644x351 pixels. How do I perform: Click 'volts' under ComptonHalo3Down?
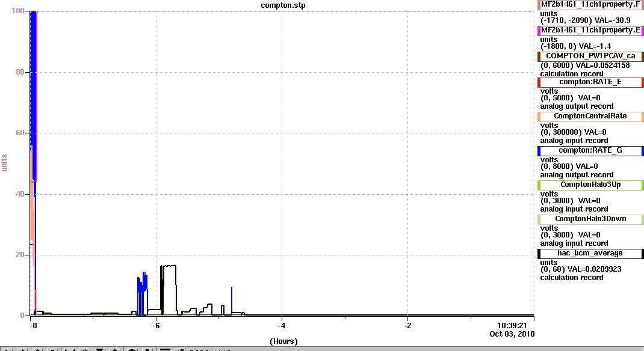(x=549, y=228)
